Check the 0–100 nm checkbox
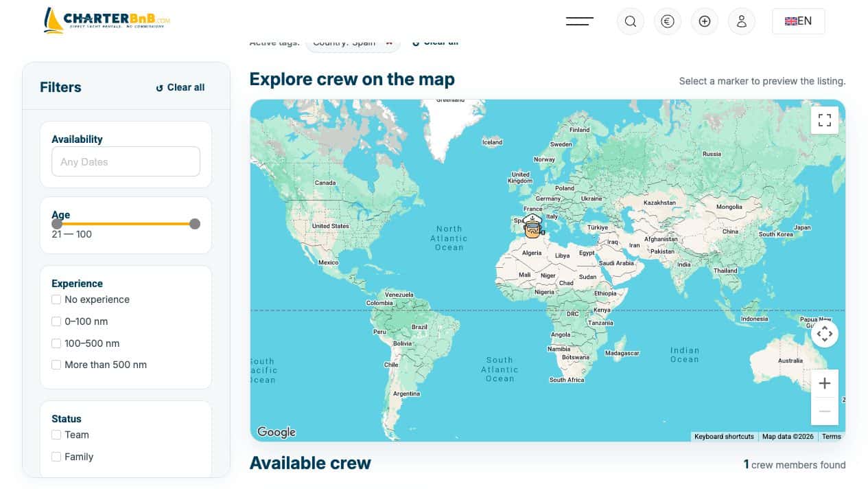The height and width of the screenshot is (489, 868). (x=56, y=321)
